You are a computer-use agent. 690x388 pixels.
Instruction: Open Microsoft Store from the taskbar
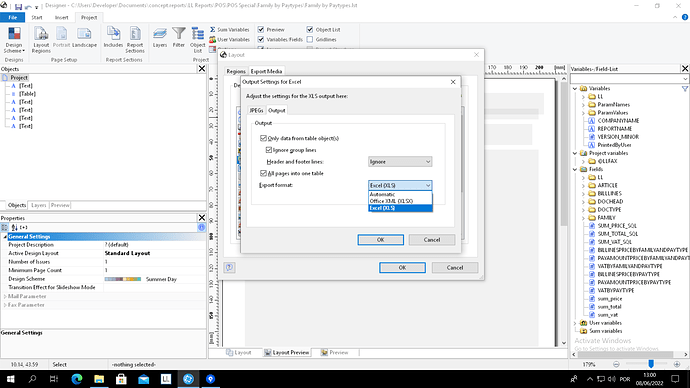click(x=121, y=379)
